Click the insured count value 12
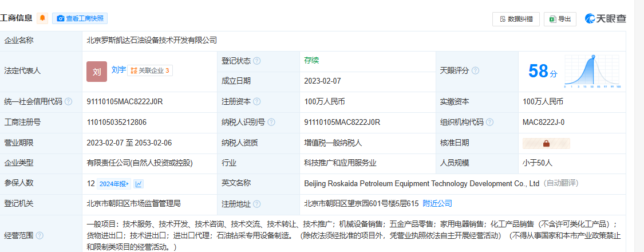The image size is (644, 252). point(91,183)
